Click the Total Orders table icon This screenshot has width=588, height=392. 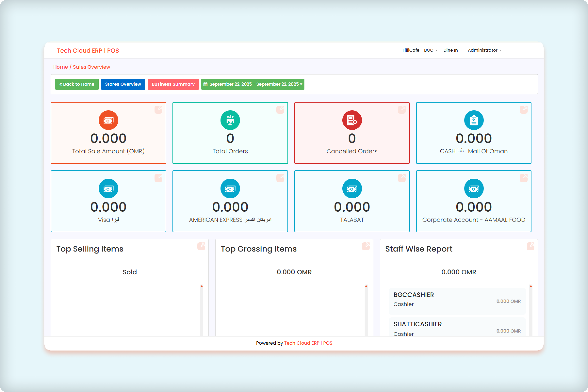[230, 120]
